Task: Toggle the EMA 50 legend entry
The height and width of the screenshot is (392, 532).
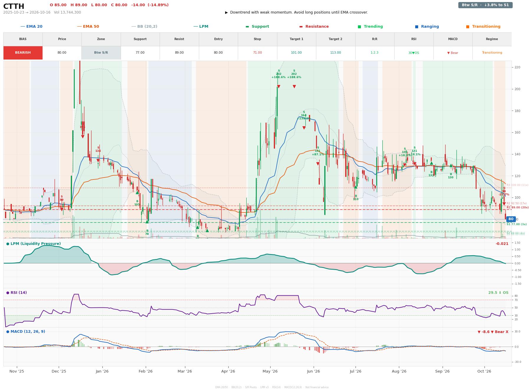Action: point(88,27)
